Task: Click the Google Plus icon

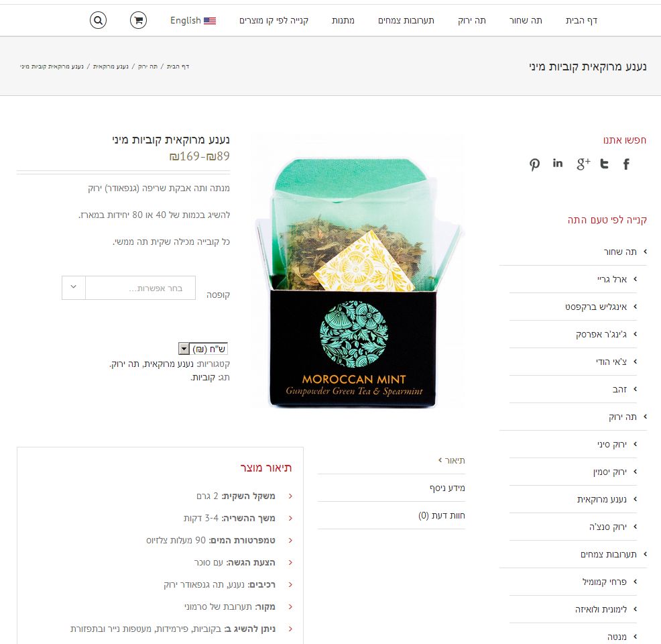Action: pyautogui.click(x=583, y=164)
